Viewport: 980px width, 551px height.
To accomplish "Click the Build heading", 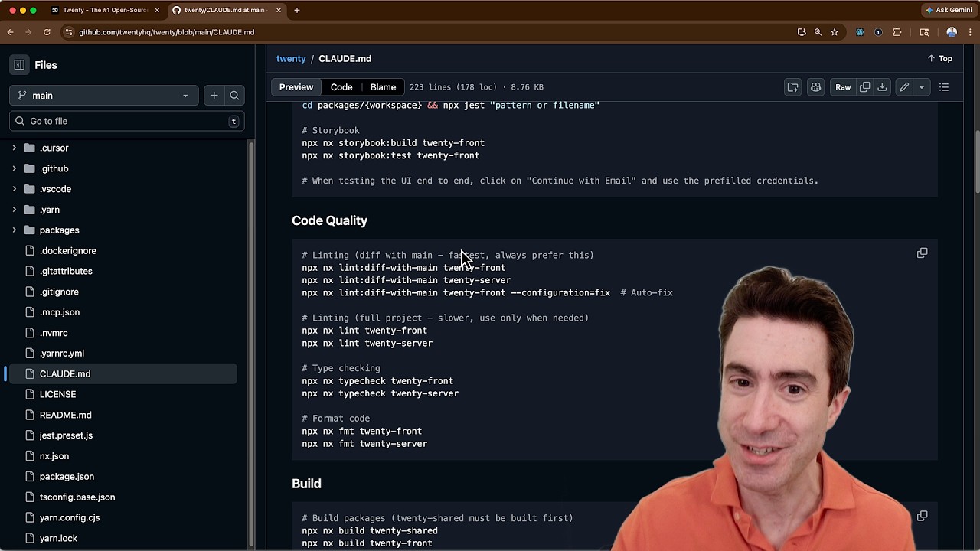I will (306, 484).
